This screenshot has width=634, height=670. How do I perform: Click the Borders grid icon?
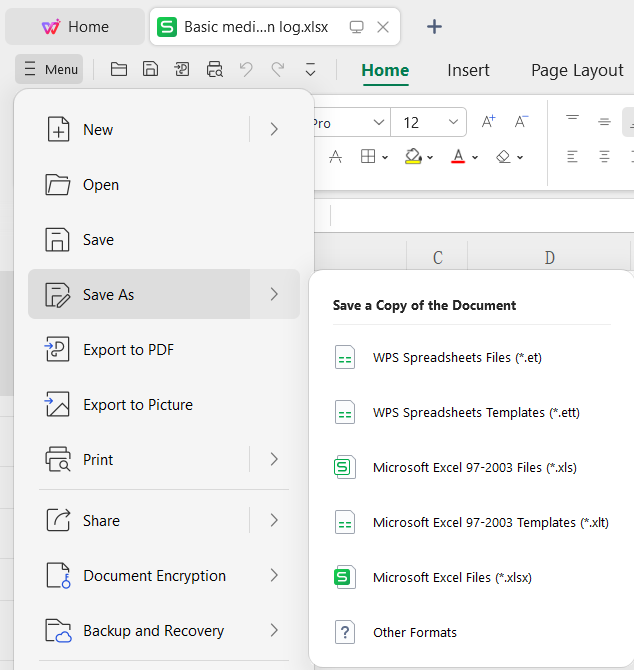[368, 157]
